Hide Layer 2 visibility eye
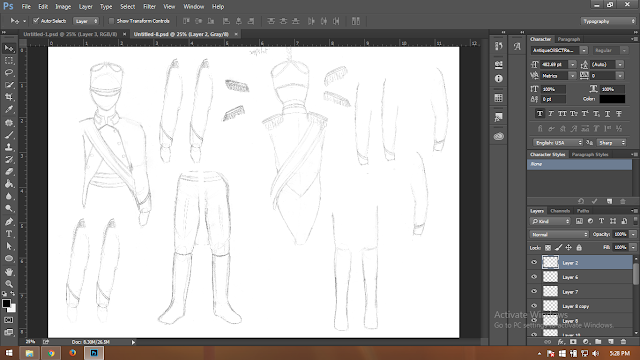Image resolution: width=640 pixels, height=360 pixels. [x=534, y=262]
